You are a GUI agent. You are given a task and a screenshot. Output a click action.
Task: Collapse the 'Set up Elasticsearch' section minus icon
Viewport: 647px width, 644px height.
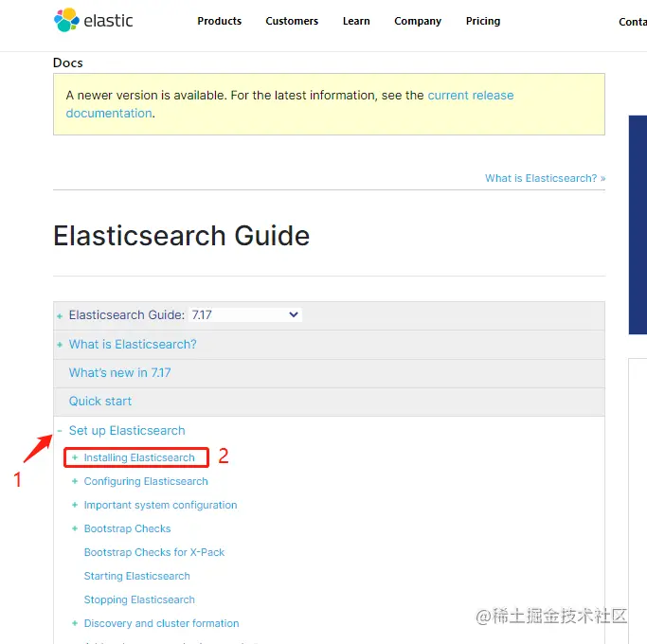coord(60,431)
